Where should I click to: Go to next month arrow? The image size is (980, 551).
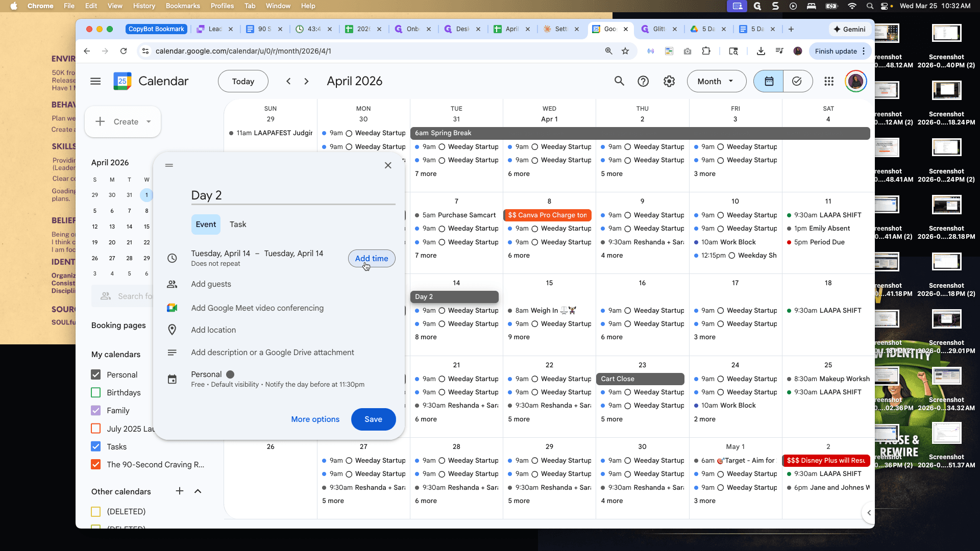306,81
